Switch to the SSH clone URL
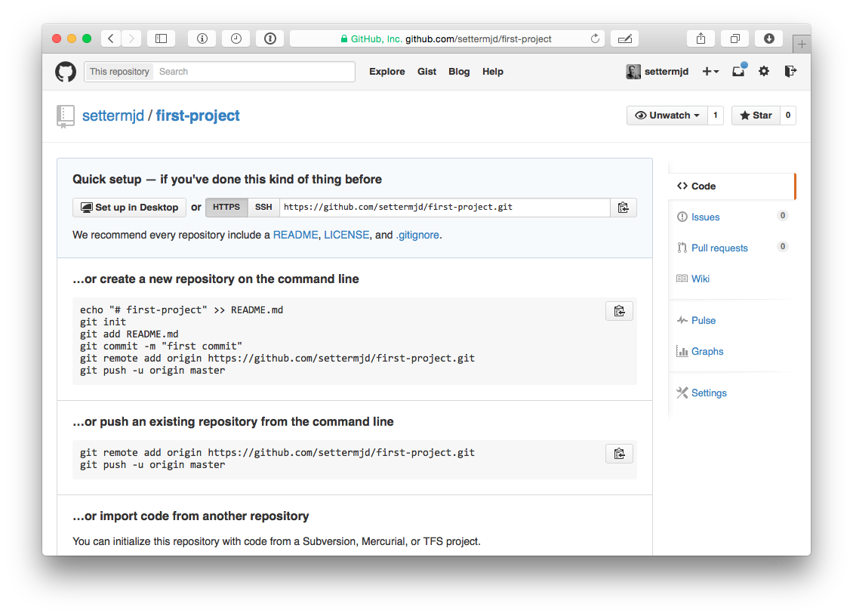The width and height of the screenshot is (853, 616). pos(263,207)
